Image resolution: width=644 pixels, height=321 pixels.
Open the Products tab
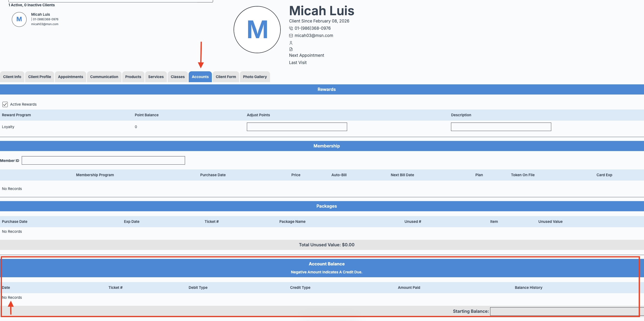(133, 77)
